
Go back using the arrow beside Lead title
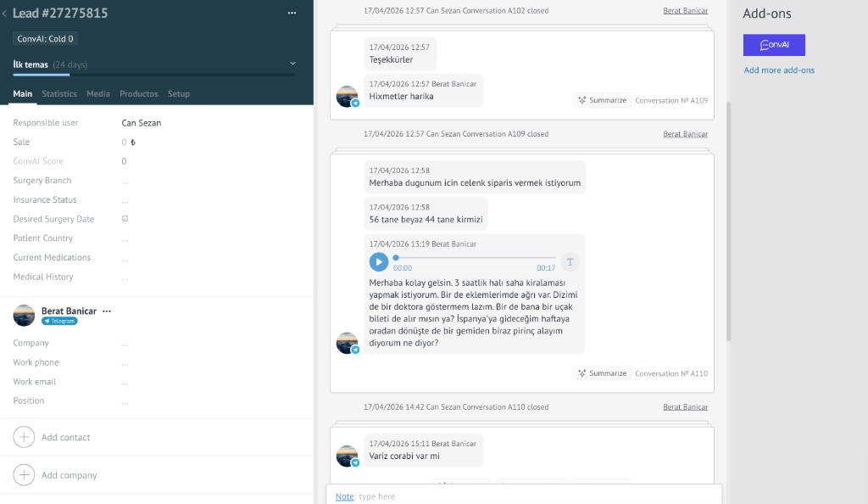coord(4,14)
